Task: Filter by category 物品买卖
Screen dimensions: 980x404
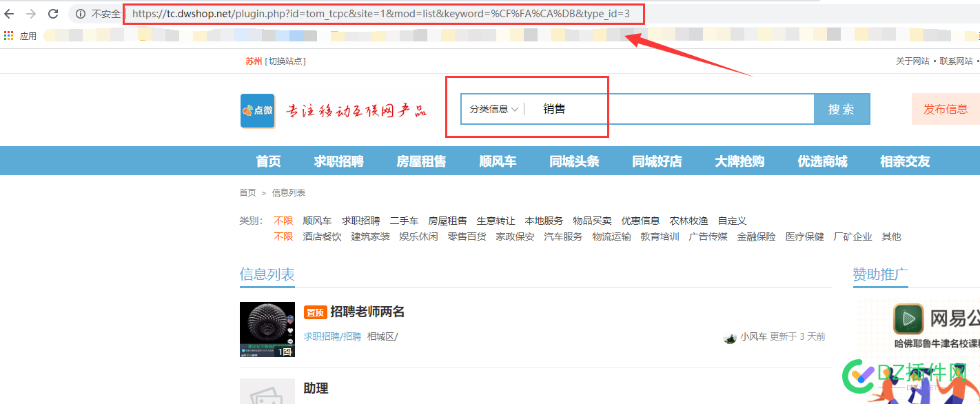Action: click(x=592, y=221)
